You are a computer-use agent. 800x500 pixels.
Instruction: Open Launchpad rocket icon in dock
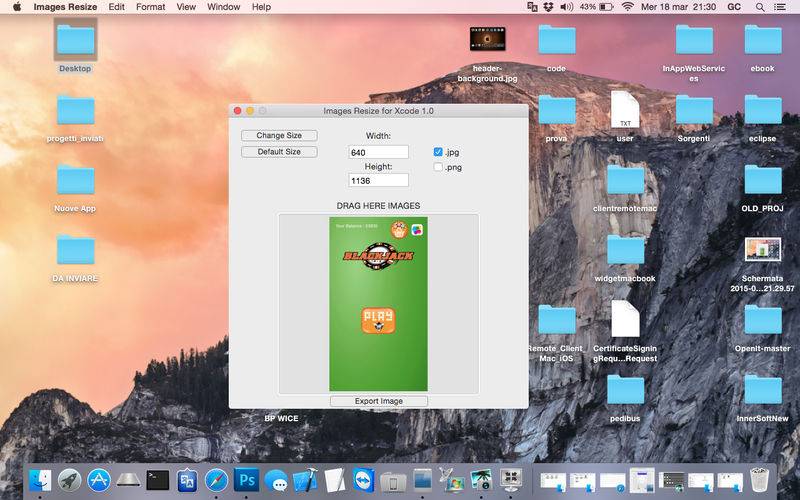tap(69, 481)
